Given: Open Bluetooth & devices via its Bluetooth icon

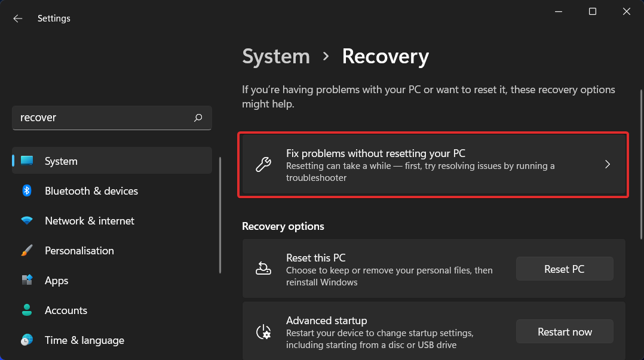Looking at the screenshot, I should click(x=27, y=190).
